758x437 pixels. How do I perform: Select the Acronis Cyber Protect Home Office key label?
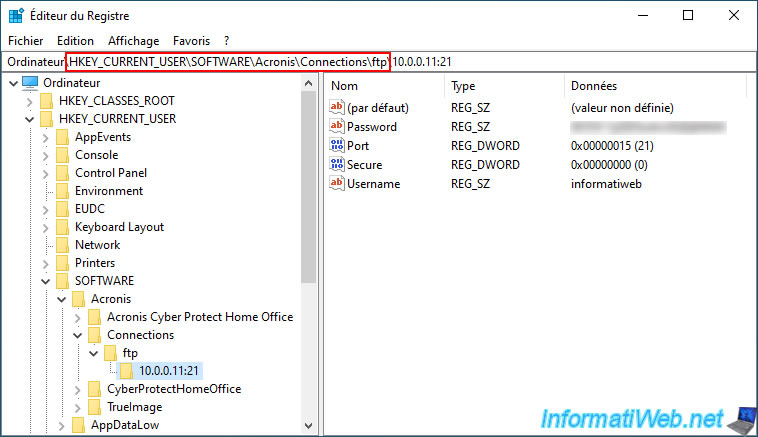coord(200,317)
